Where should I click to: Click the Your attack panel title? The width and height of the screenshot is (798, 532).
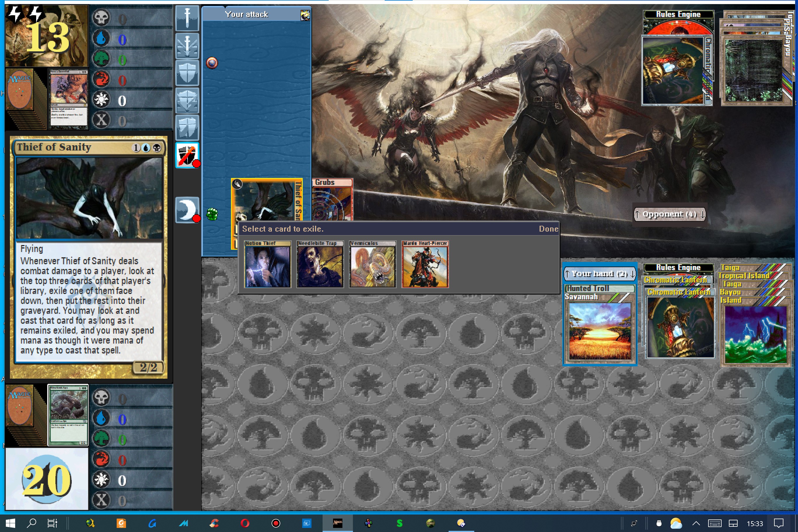[x=246, y=14]
